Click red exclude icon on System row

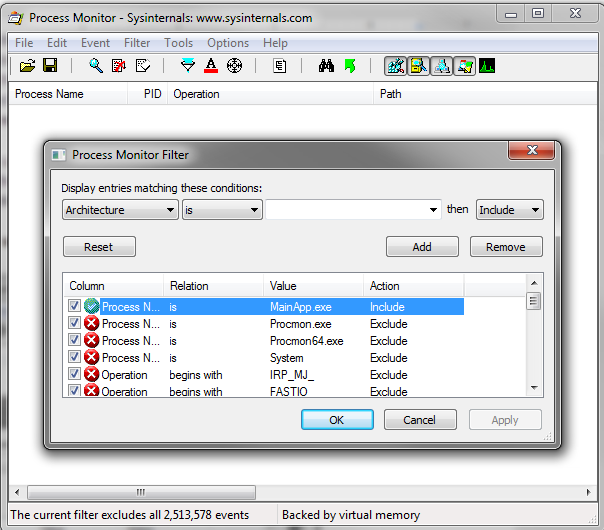(92, 357)
